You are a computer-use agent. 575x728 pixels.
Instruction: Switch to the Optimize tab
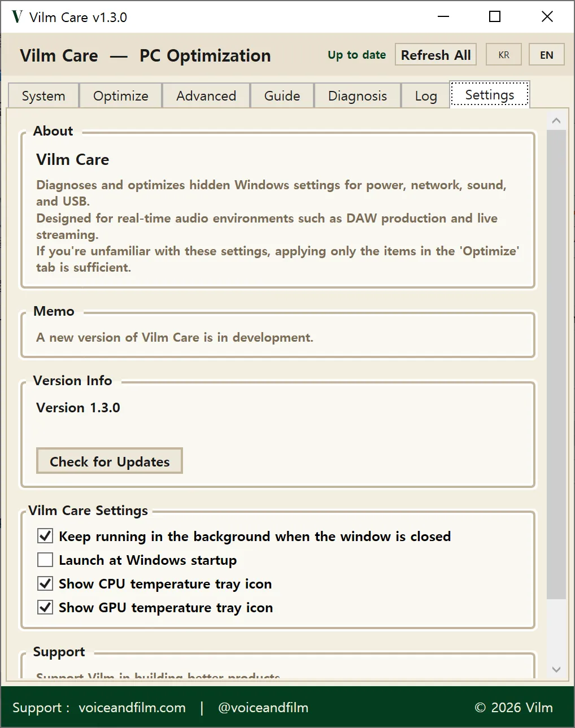point(121,95)
